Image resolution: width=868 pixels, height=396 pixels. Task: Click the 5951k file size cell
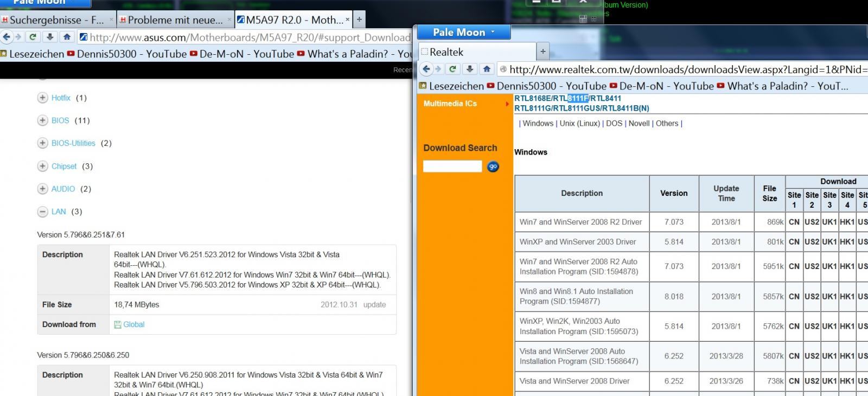[x=770, y=266]
